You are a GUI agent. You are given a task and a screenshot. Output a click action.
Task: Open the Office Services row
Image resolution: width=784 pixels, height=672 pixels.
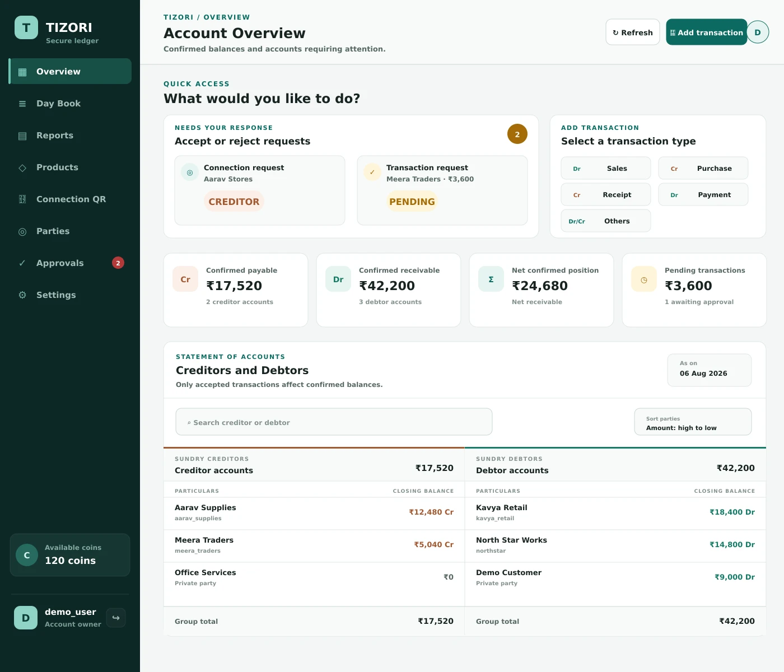click(314, 577)
